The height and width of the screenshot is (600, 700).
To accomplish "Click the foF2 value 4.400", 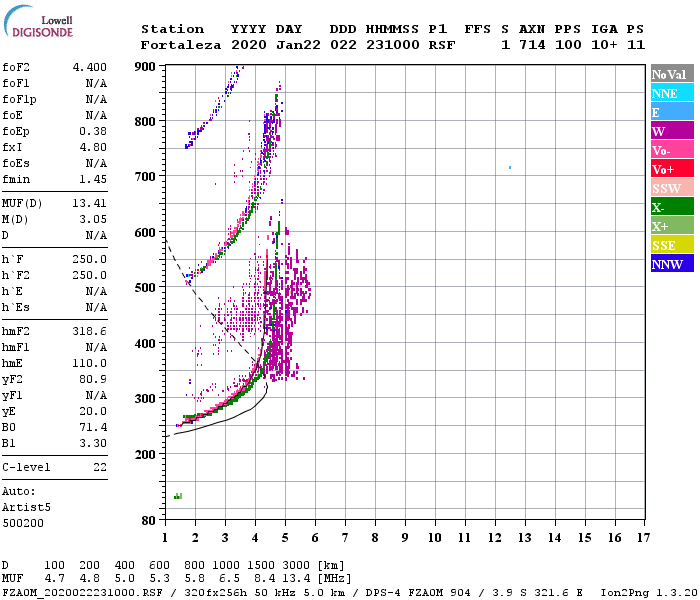I will (x=90, y=67).
